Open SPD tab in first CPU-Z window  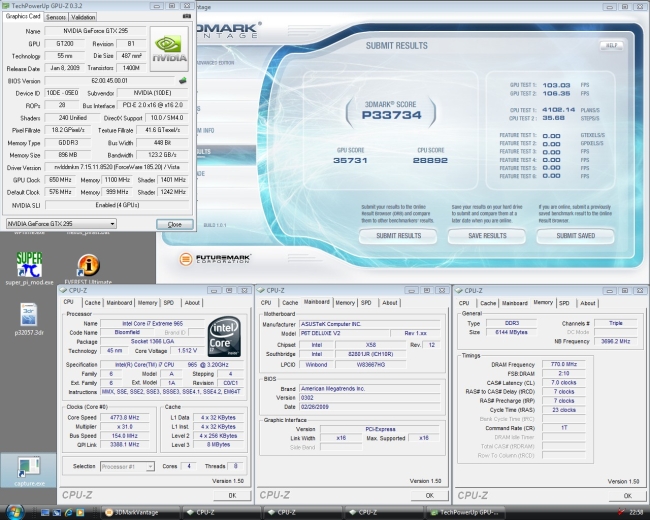coord(169,303)
